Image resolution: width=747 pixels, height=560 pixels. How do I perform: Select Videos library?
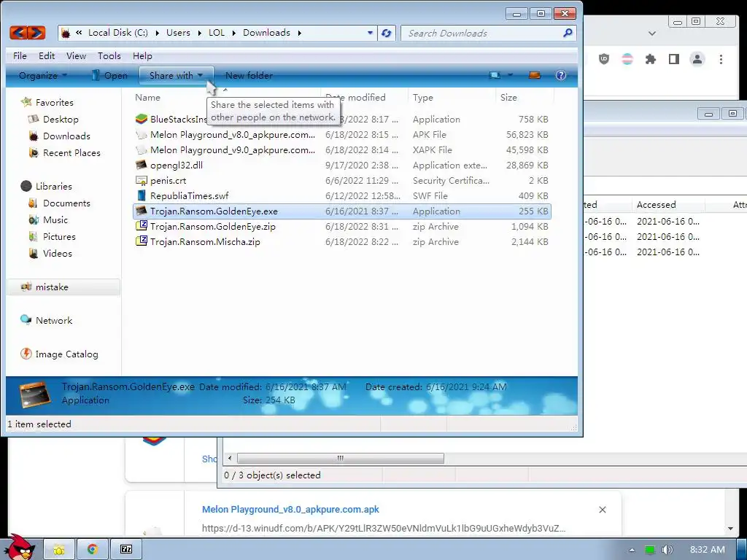(57, 253)
